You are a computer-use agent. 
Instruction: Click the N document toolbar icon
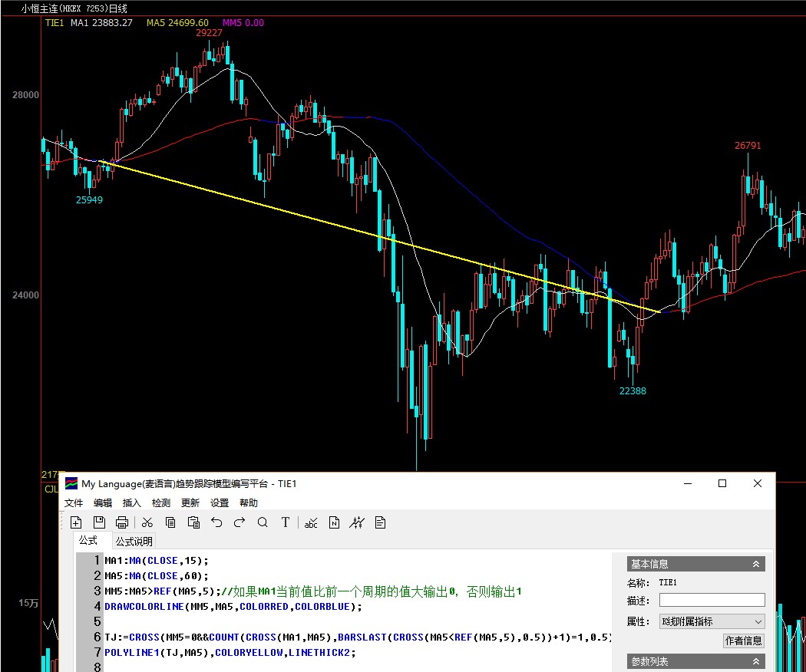334,522
